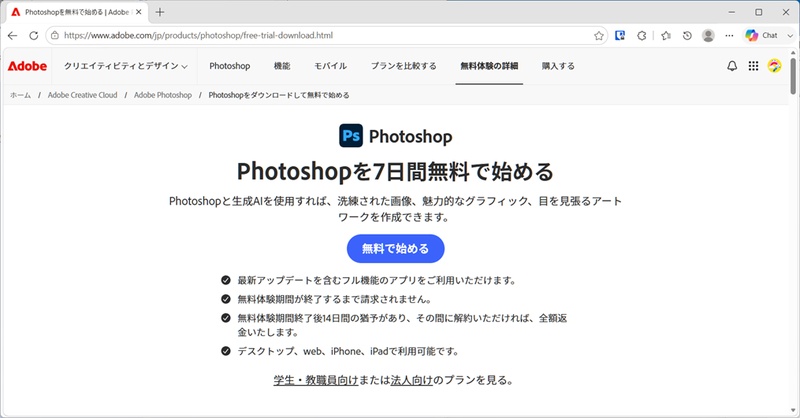Viewport: 800px width, 418px height.
Task: Open the browser profile avatar
Action: point(708,36)
